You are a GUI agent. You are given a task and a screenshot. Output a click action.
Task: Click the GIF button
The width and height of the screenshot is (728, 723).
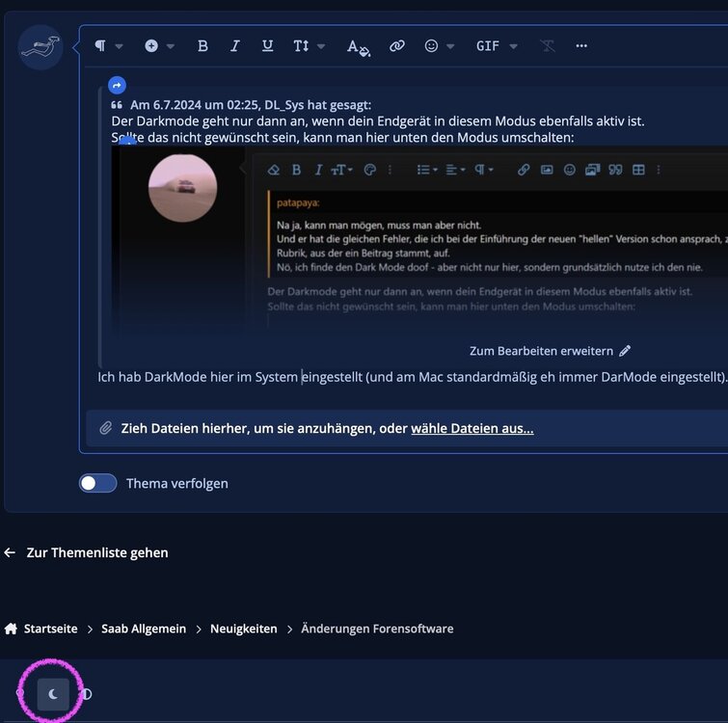[x=488, y=45]
